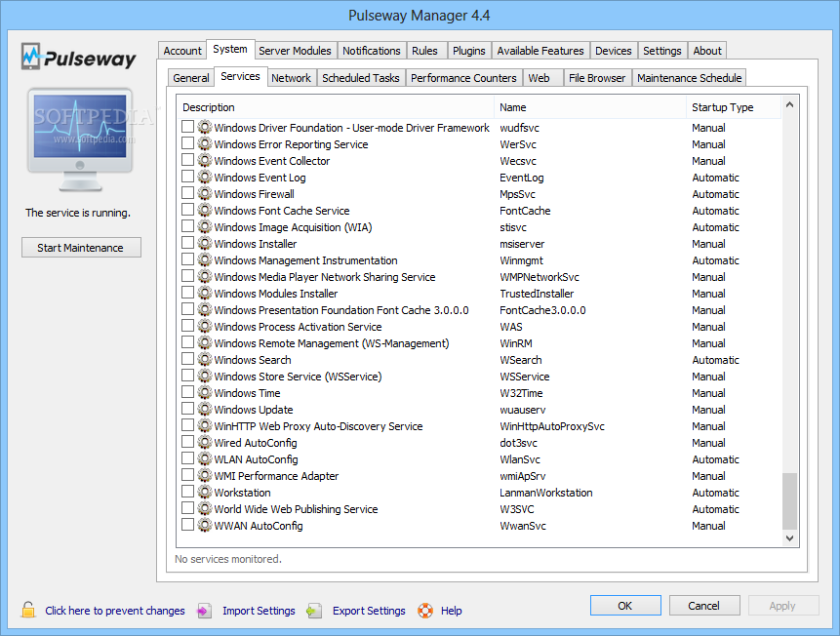Click the Export Settings arrow icon

coord(314,611)
